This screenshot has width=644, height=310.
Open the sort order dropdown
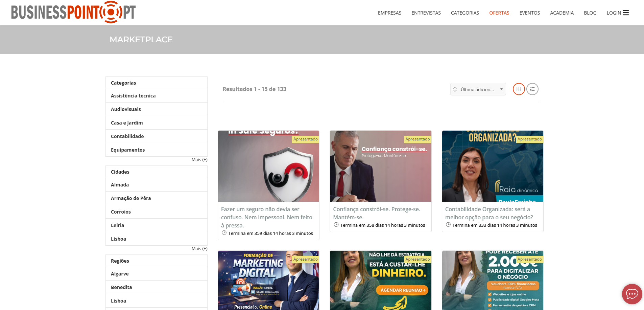tap(478, 89)
